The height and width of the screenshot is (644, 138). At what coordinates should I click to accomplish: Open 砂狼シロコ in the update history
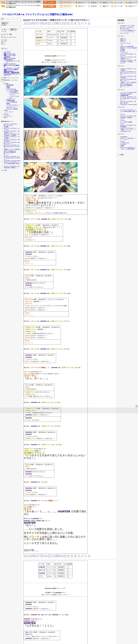[x=123, y=39]
